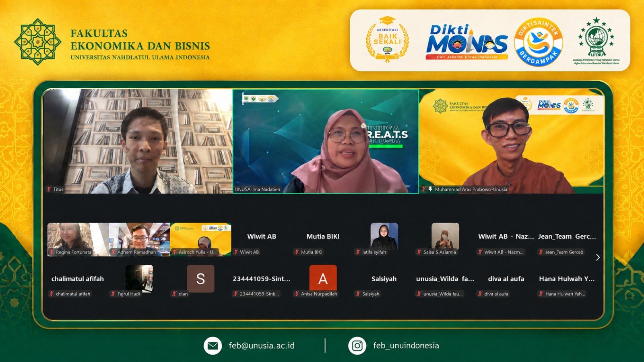
Task: Click the email envelope icon in the footer
Action: (x=213, y=346)
